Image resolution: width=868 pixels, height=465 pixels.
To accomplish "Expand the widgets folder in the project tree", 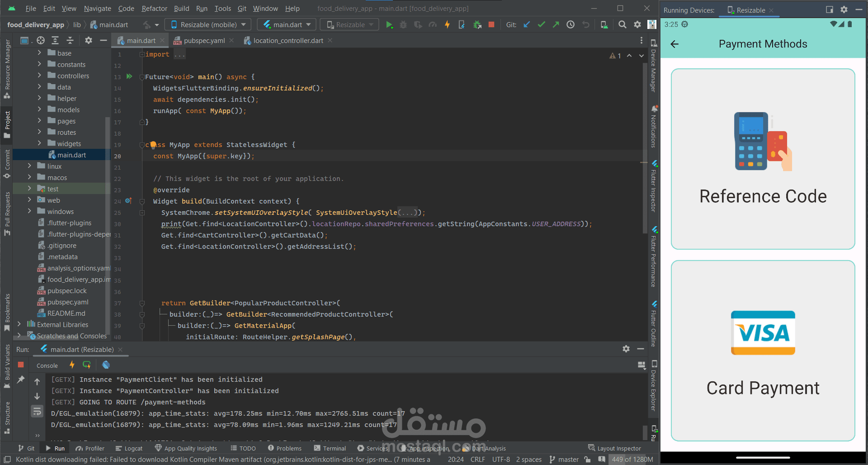I will click(39, 143).
